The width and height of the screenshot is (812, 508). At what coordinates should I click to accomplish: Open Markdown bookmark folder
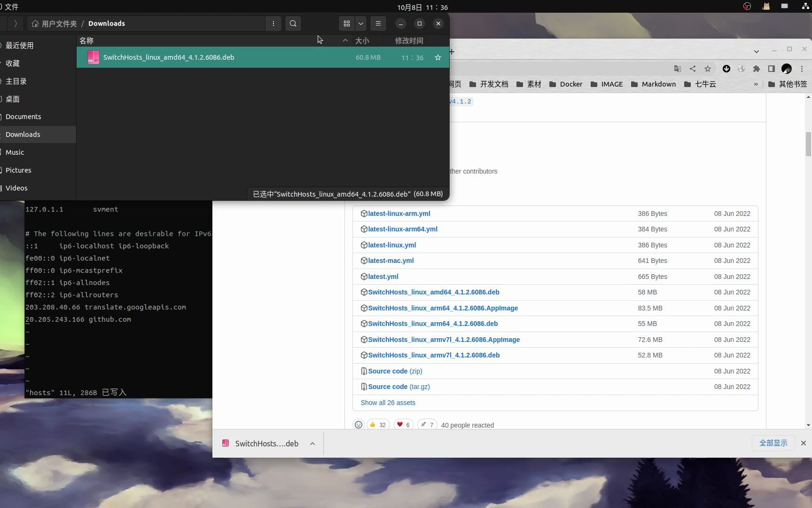point(653,84)
